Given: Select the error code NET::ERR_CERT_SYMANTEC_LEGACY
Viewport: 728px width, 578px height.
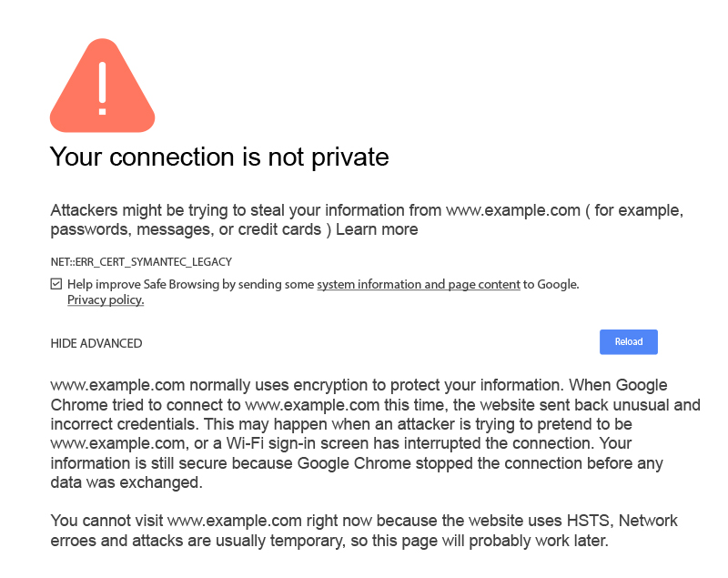Looking at the screenshot, I should point(141,261).
